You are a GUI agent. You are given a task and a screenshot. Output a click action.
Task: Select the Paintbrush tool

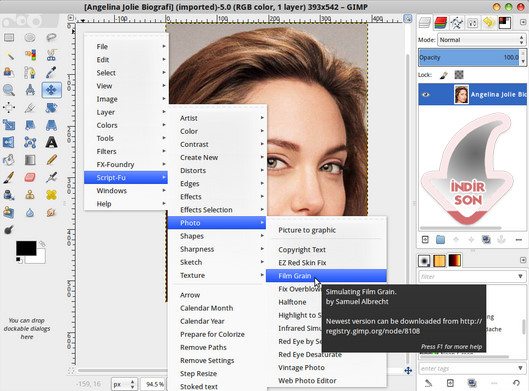pyautogui.click(x=9, y=177)
